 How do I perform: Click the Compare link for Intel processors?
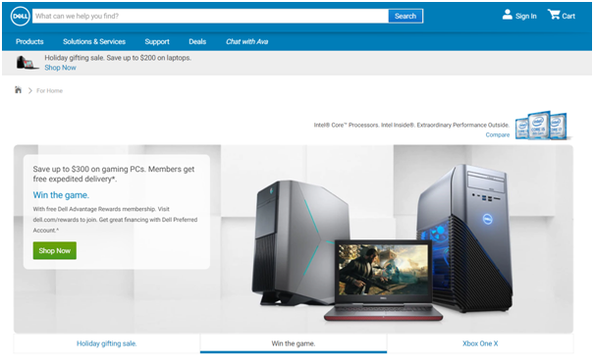coord(498,134)
